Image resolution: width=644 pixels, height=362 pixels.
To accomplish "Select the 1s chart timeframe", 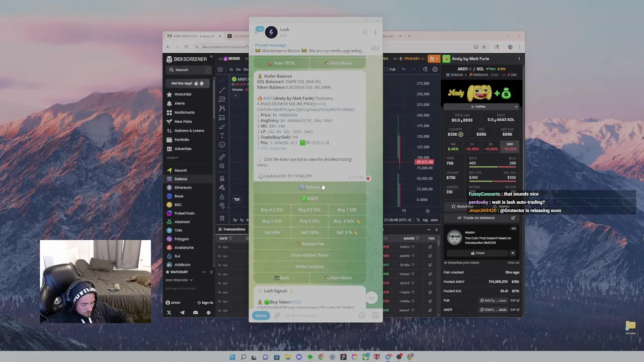I will (231, 69).
